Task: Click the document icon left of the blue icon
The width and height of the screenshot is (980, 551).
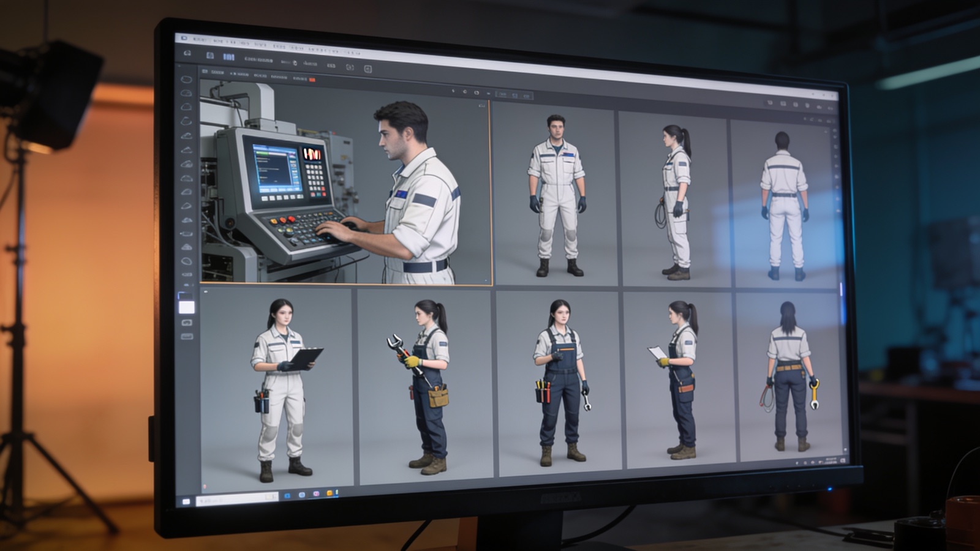Action: point(210,56)
